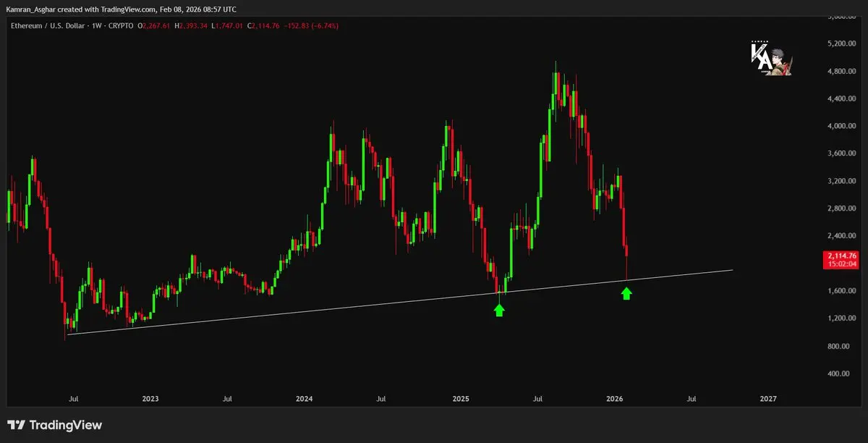Click the 2027 time axis label
The image size is (868, 443).
point(769,399)
